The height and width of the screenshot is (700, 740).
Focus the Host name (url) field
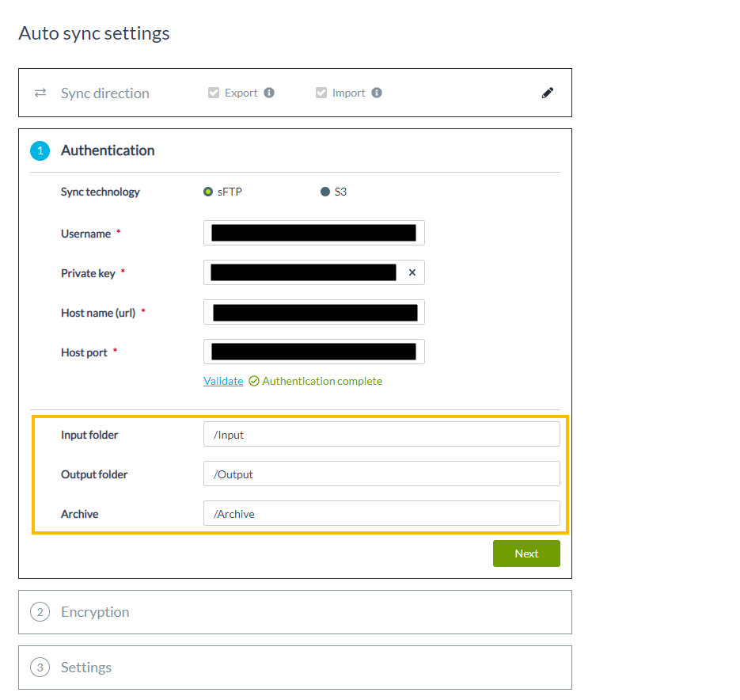point(314,312)
